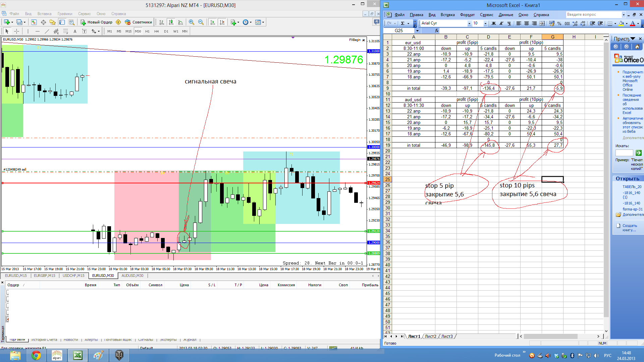Toggle chart shift from right border

coord(222,22)
